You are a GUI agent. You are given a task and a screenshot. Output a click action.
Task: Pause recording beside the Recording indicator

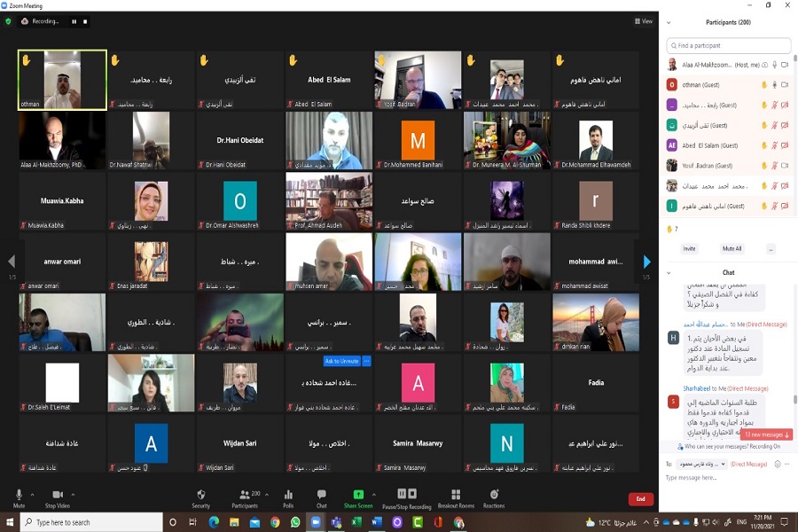(74, 21)
